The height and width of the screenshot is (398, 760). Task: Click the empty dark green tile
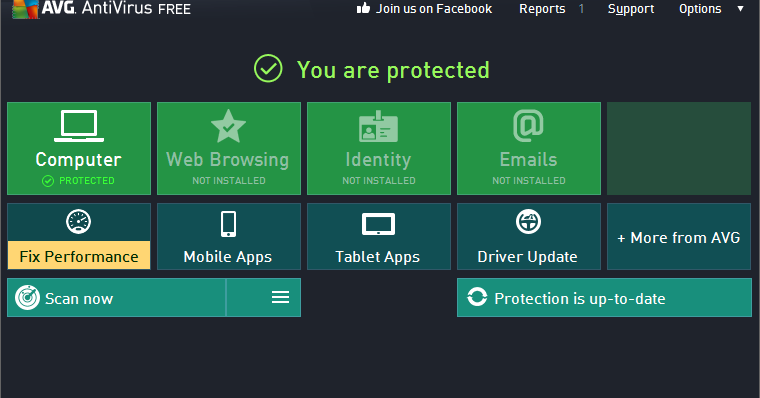coord(679,148)
